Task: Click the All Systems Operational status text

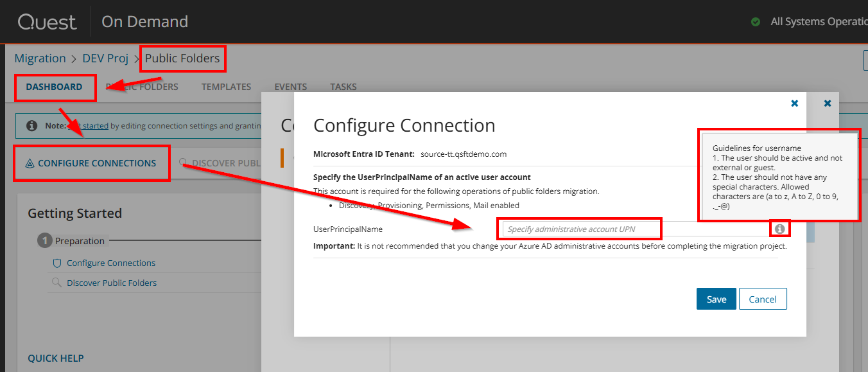Action: [x=819, y=22]
